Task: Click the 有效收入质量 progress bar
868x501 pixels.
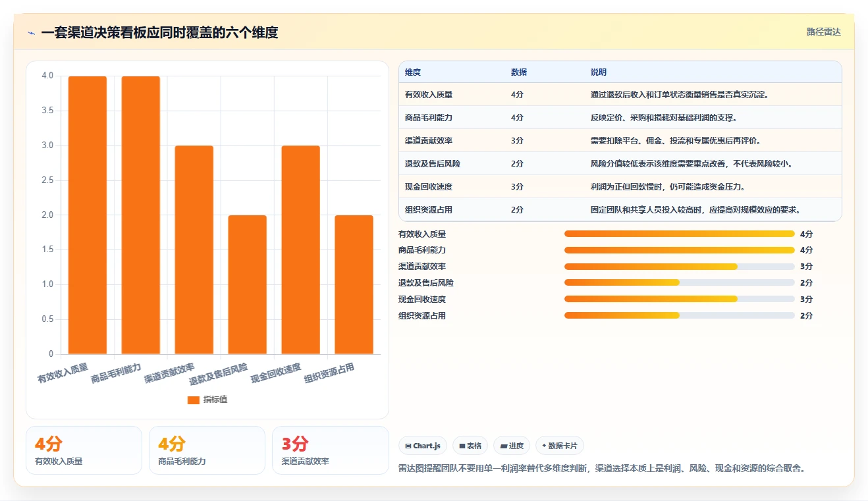Action: point(680,234)
